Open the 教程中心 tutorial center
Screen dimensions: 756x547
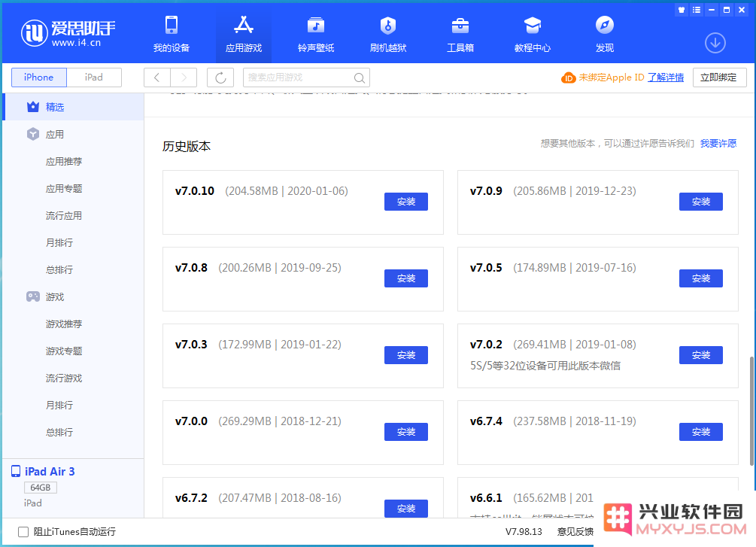pos(533,34)
